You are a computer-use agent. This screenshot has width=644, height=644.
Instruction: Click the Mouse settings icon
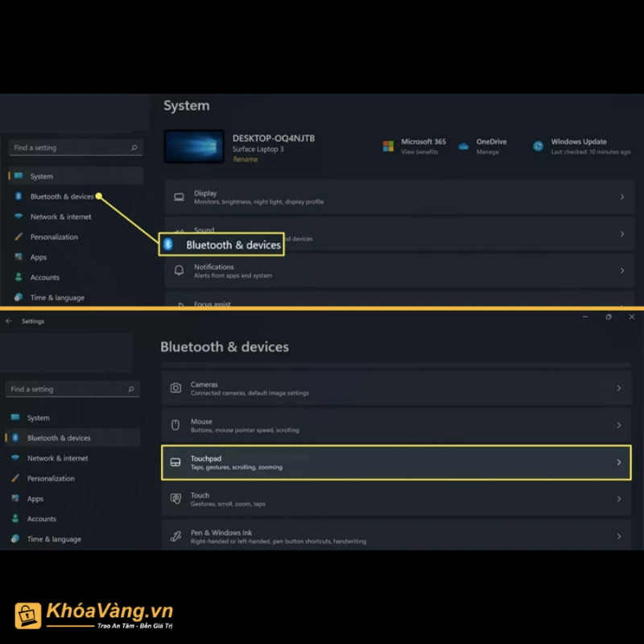coord(175,425)
